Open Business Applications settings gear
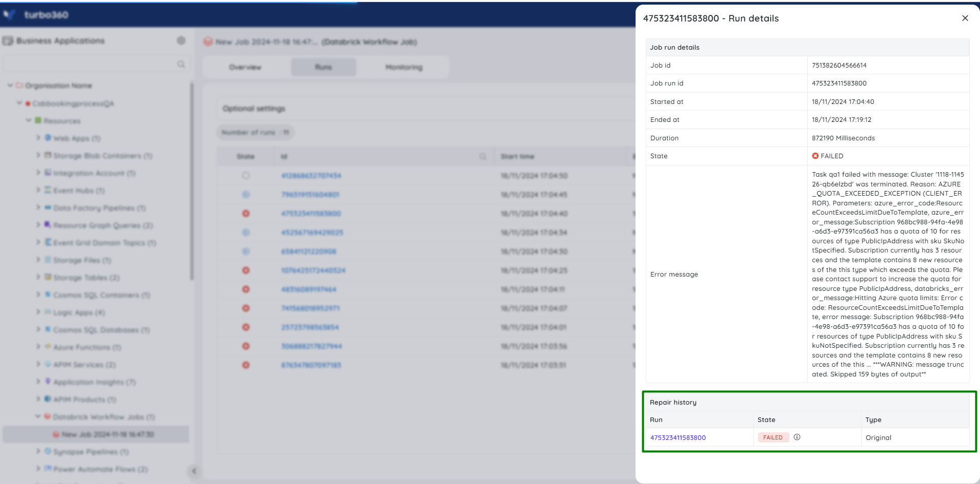The height and width of the screenshot is (484, 980). 181,40
